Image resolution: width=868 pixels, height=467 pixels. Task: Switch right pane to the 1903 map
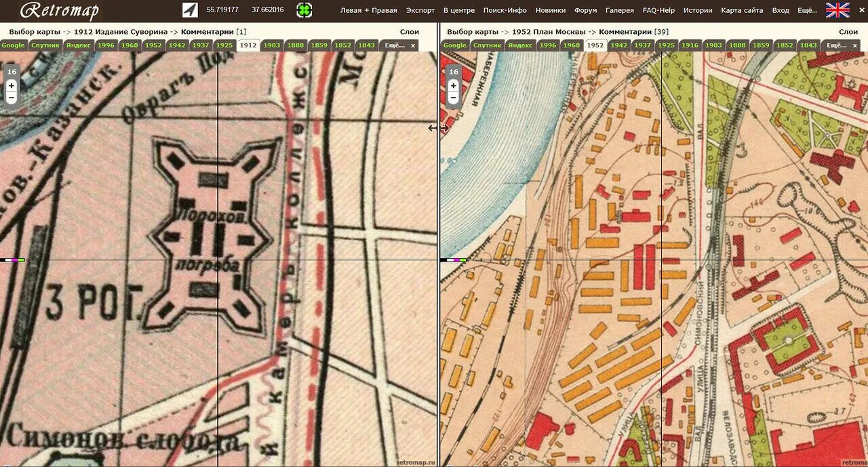714,45
